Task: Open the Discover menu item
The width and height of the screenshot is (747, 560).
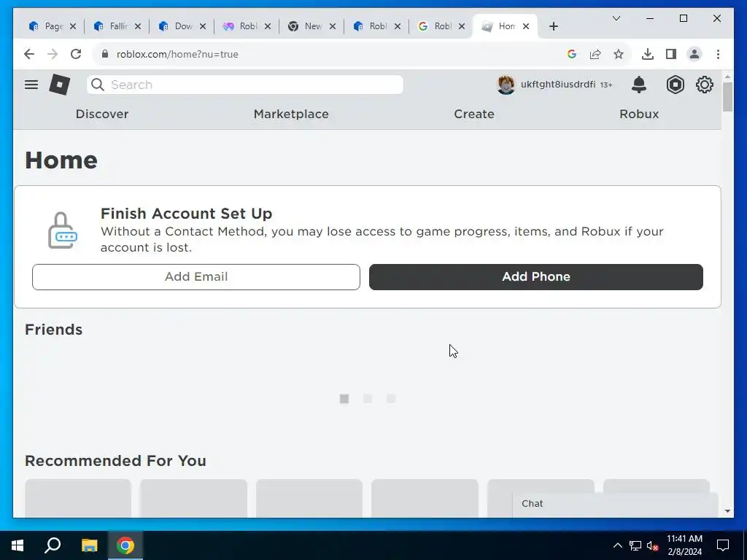Action: (x=102, y=114)
